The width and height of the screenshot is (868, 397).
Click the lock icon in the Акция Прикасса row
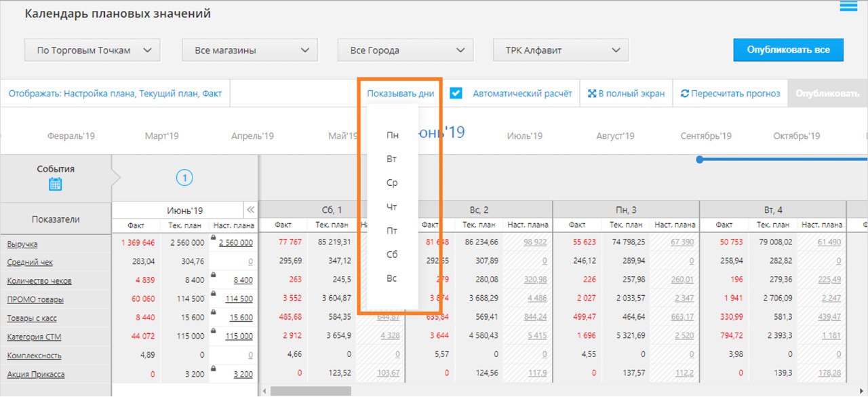pos(214,368)
